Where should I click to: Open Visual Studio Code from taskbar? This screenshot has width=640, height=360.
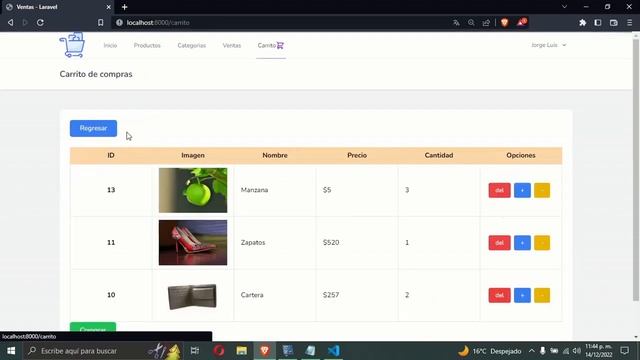click(x=333, y=351)
